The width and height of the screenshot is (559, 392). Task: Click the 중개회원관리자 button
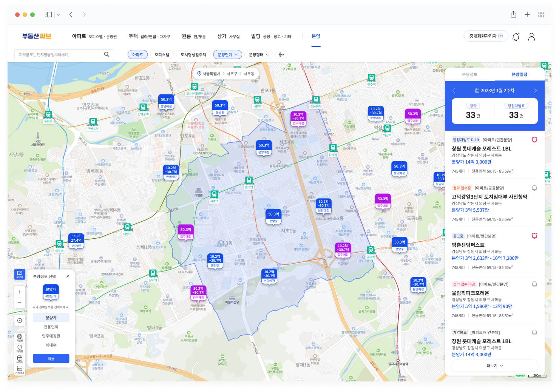pos(486,36)
